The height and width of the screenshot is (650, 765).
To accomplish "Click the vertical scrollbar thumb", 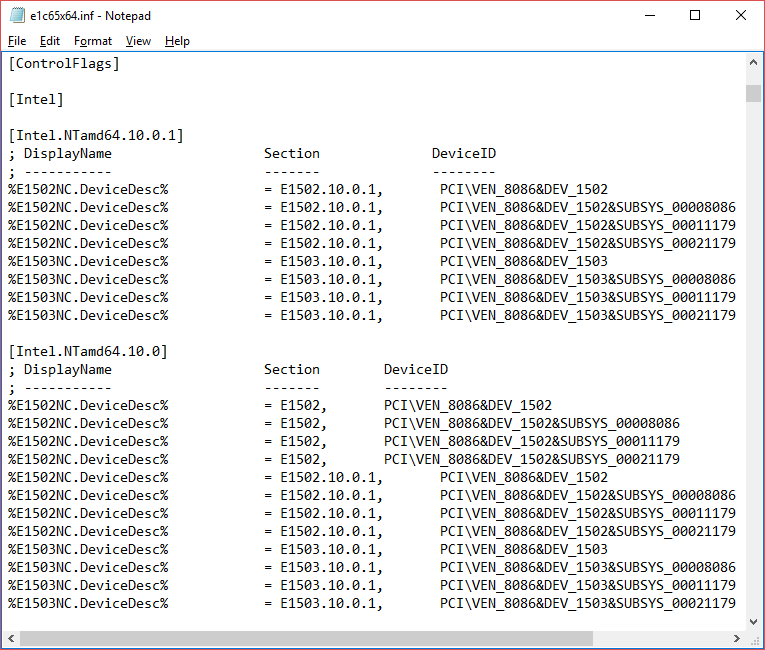I will [x=753, y=93].
